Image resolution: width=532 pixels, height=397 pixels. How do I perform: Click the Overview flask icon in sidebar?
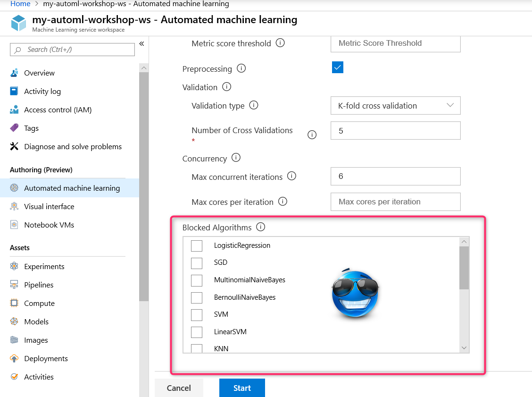pyautogui.click(x=14, y=73)
